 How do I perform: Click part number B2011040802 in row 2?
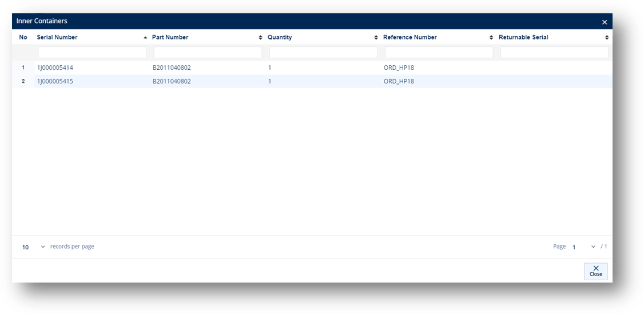[172, 81]
